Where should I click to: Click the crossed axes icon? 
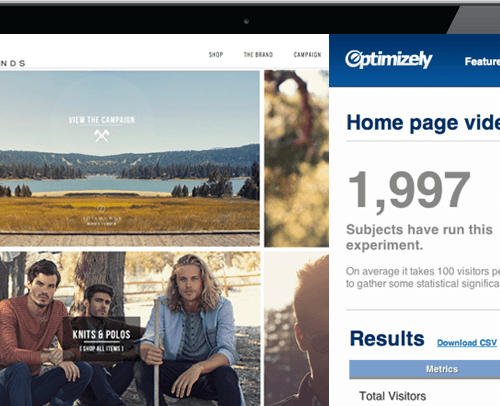coord(101,136)
